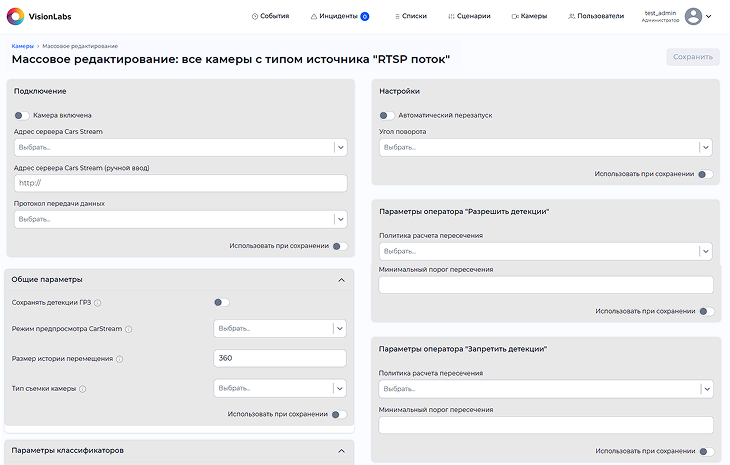This screenshot has height=465, width=730.
Task: Click the test_admin username
Action: pyautogui.click(x=660, y=13)
